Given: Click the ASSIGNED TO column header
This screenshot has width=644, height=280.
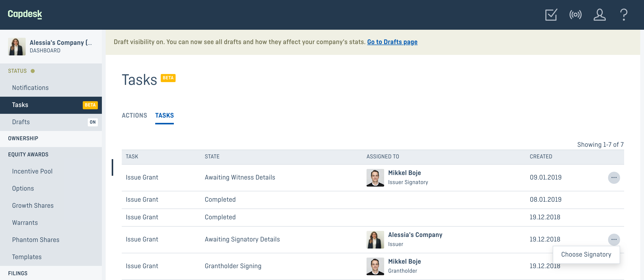Looking at the screenshot, I should pyautogui.click(x=383, y=157).
